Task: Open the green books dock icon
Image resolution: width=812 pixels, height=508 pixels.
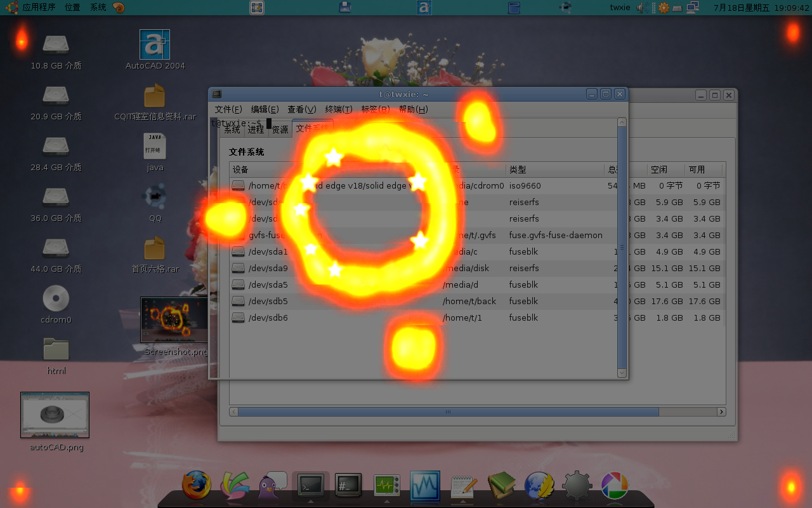Action: pos(501,486)
